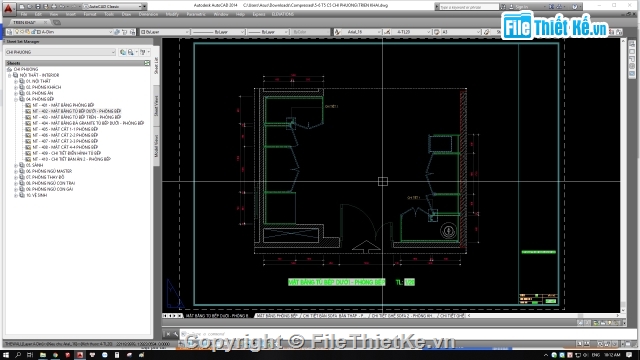Open the AutoCAD Classic workspace dropdown
Viewport: 640px width, 360px height.
click(x=145, y=7)
